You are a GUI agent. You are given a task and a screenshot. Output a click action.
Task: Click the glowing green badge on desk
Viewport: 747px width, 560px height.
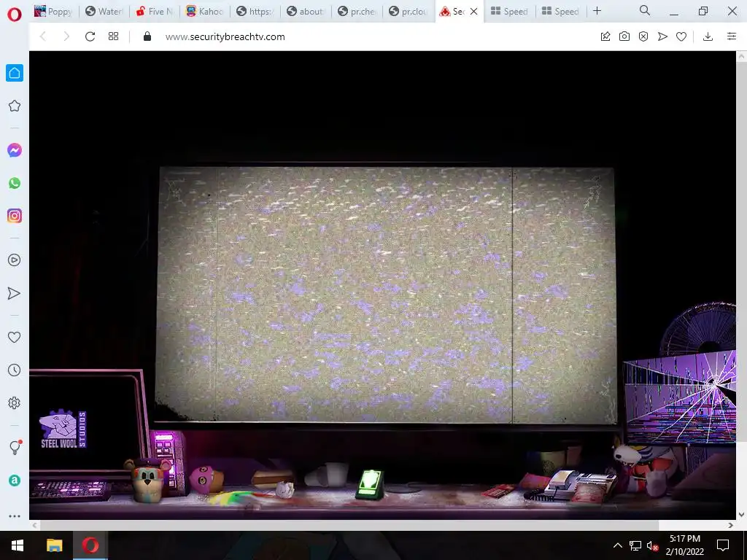[370, 483]
